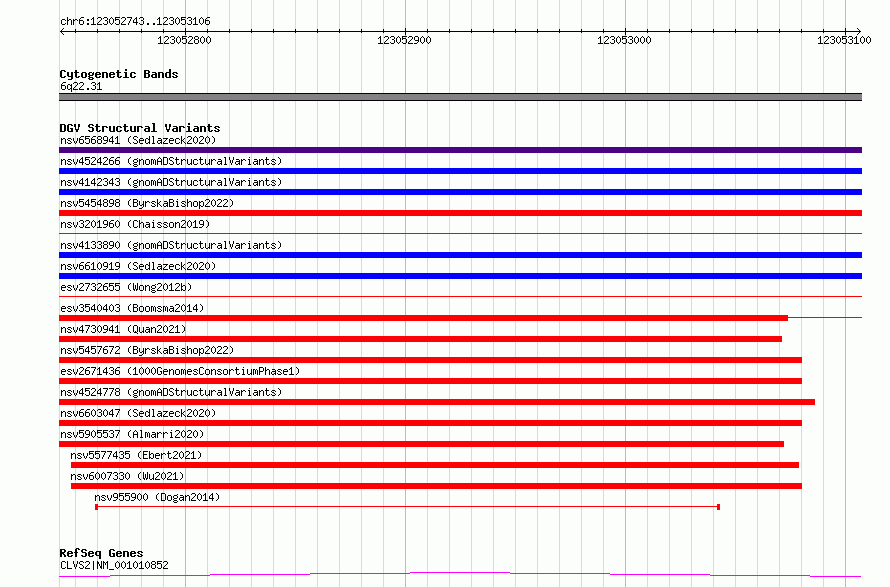This screenshot has height=587, width=890.
Task: Open variant nsv6007330 (Wu2021) label
Action: tap(127, 476)
